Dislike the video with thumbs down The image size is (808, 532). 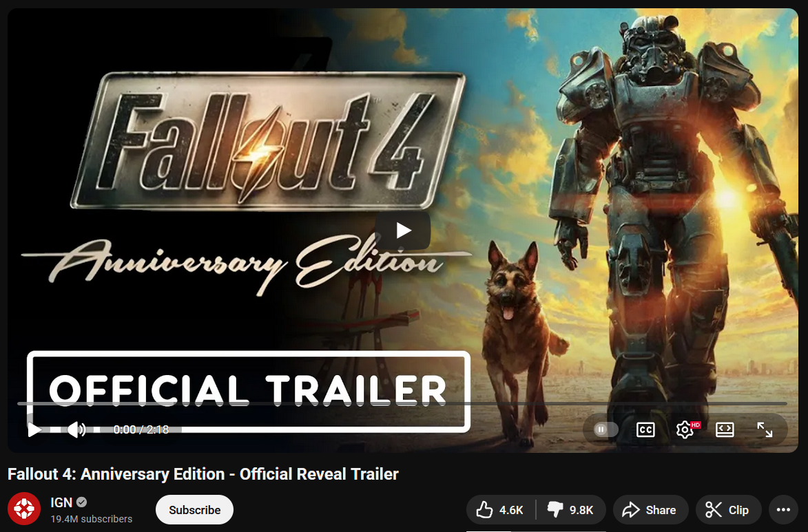570,510
